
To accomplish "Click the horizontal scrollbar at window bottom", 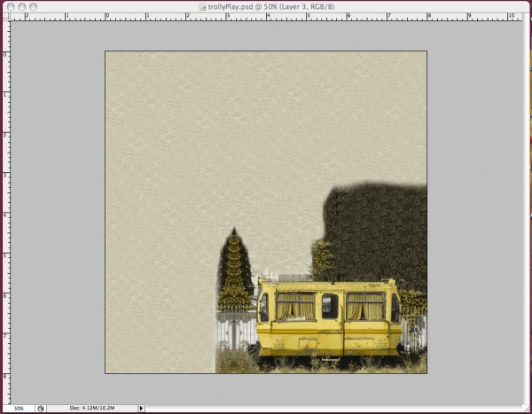I will [334, 408].
